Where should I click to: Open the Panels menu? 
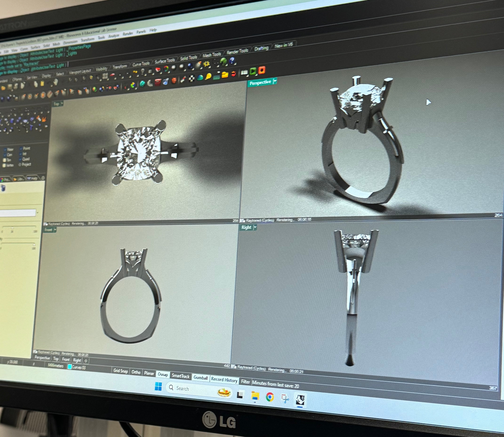click(x=141, y=32)
